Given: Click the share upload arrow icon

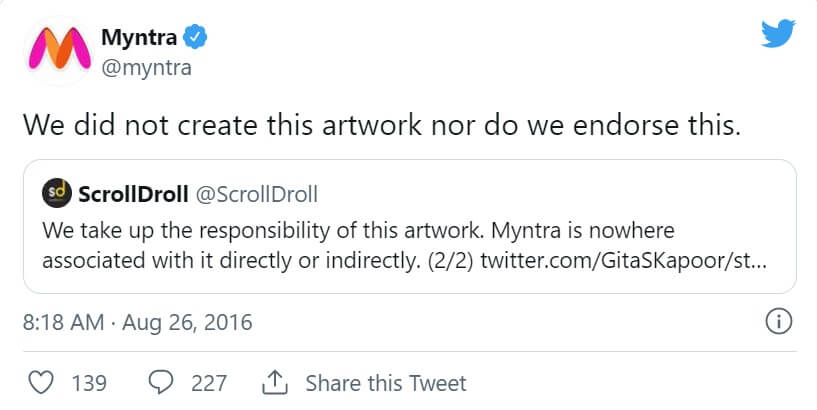Looking at the screenshot, I should [275, 382].
